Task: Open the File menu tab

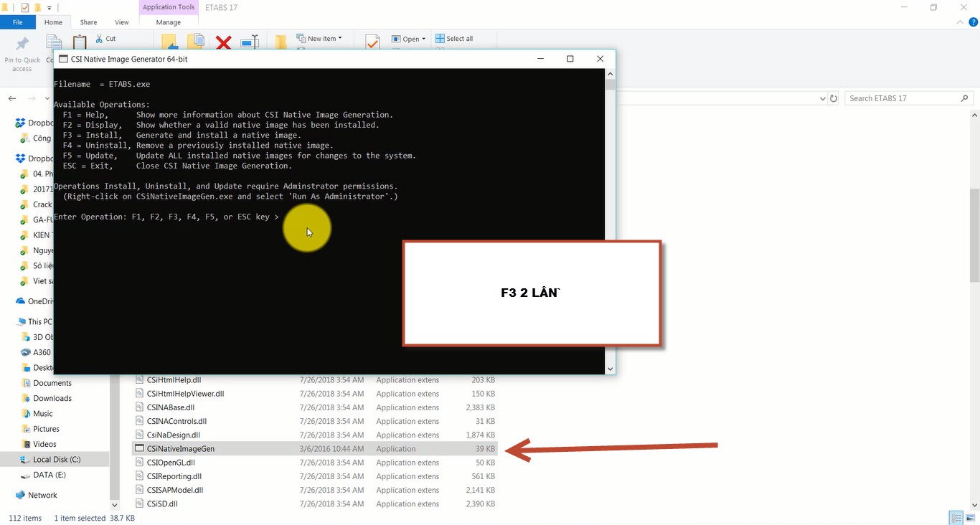Action: (17, 22)
